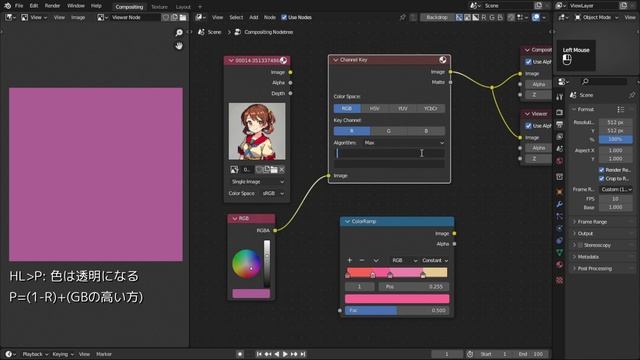Screen dimensions: 640x360
Task: Unlink image with X icon in image node
Action: click(x=282, y=169)
